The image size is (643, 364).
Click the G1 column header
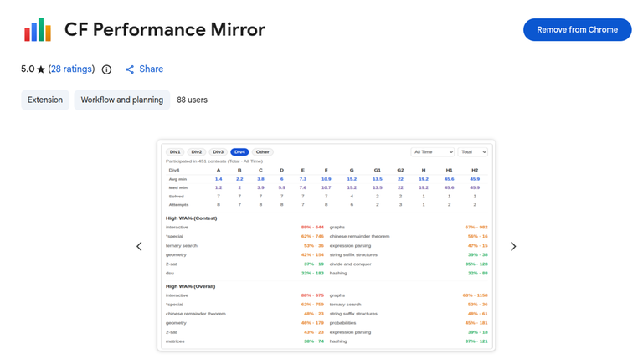(378, 170)
